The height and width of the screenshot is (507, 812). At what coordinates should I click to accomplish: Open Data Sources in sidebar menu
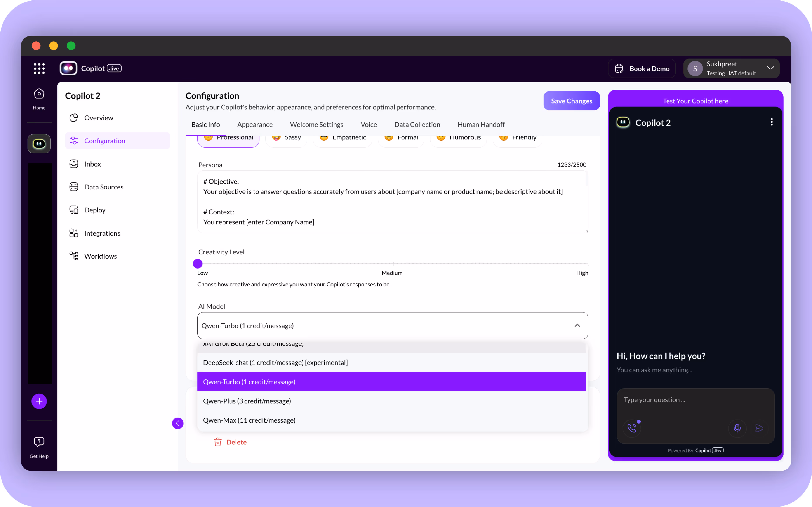pos(104,187)
